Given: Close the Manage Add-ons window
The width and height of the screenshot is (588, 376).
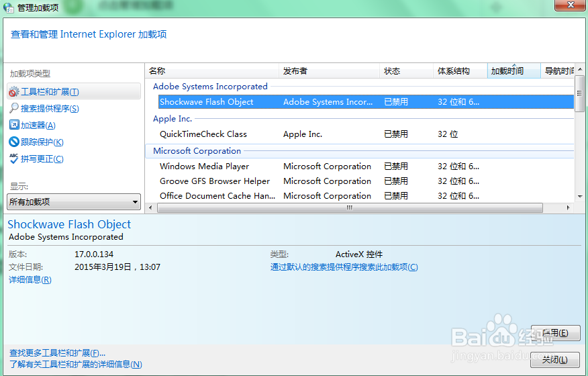Looking at the screenshot, I should point(570,5).
